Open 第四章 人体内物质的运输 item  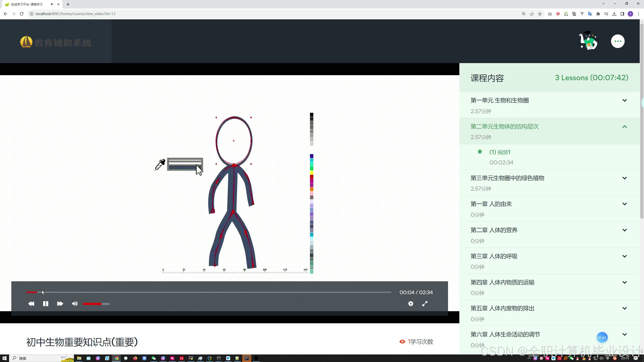pyautogui.click(x=502, y=282)
